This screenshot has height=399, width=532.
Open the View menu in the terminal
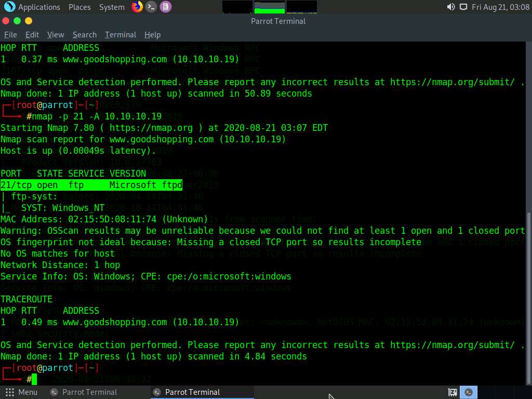[56, 35]
